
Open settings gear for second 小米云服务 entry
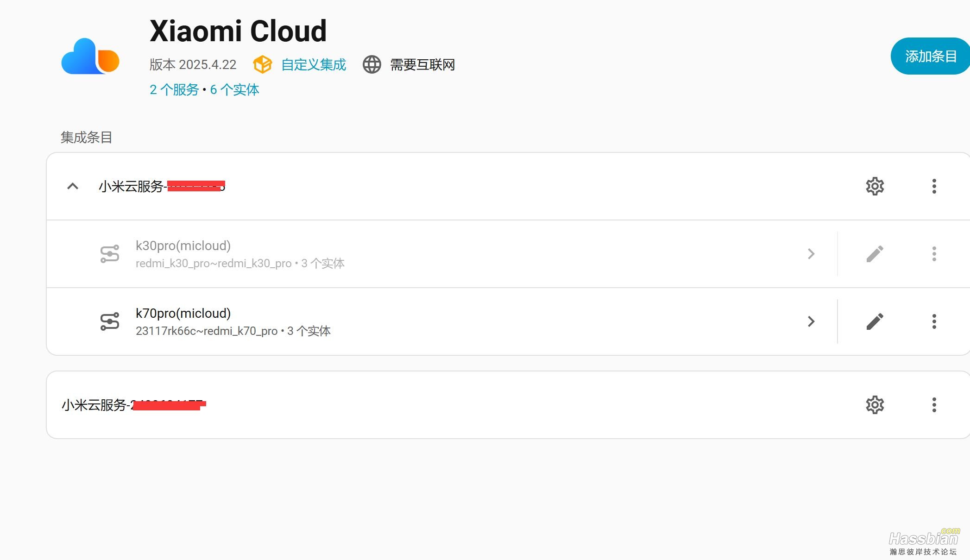(875, 405)
